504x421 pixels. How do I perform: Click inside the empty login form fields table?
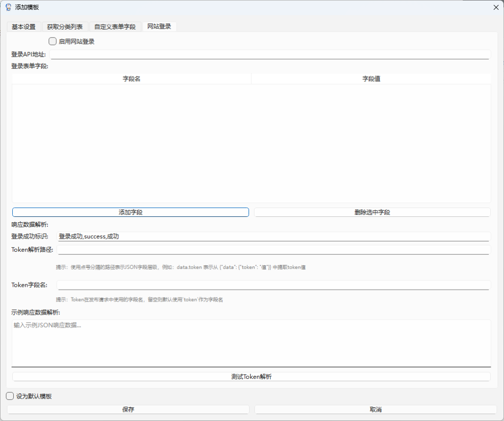(251, 143)
